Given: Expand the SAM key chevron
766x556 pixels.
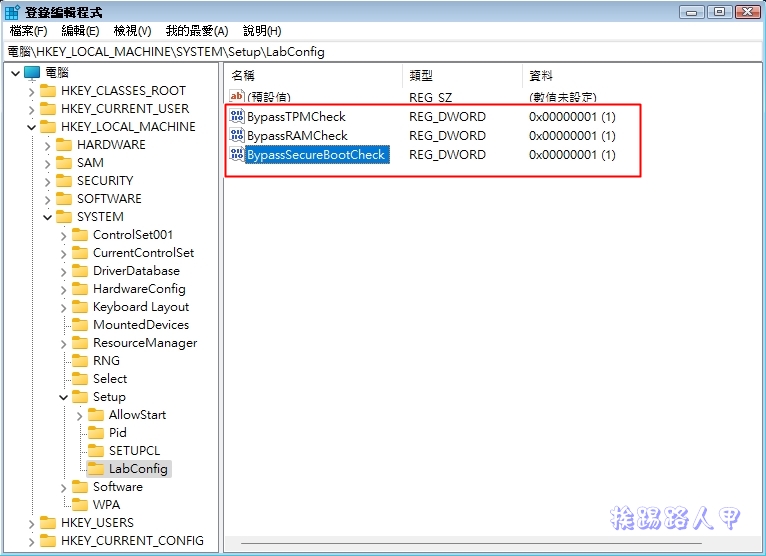Looking at the screenshot, I should tap(47, 164).
